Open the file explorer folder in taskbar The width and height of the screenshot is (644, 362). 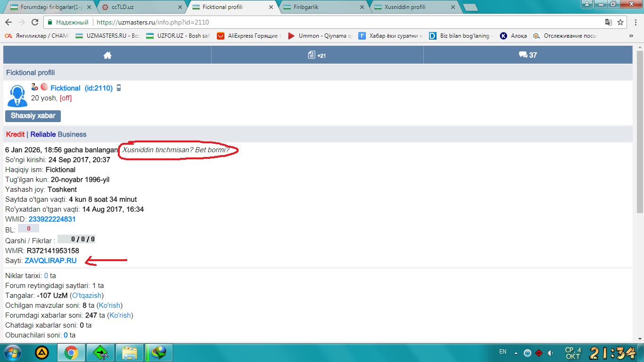[129, 352]
